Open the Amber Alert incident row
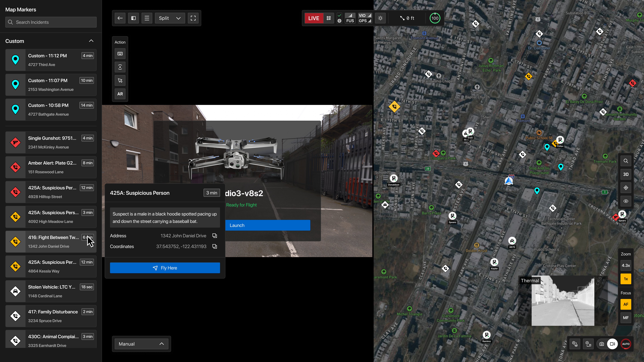This screenshot has width=644, height=362. tap(51, 167)
